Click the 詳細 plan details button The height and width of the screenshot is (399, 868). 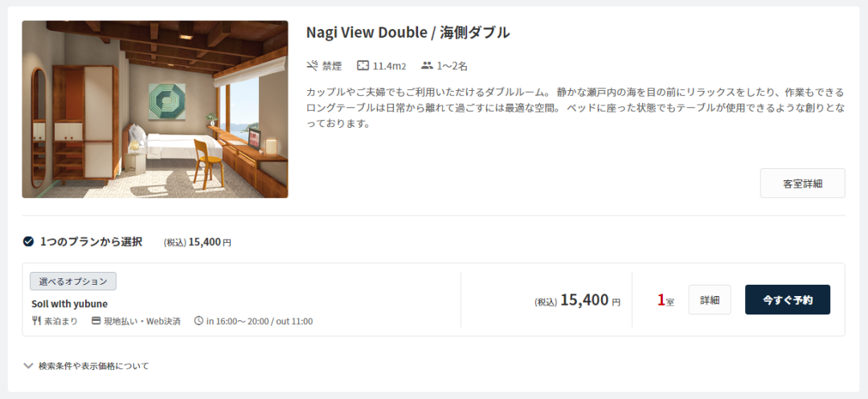(x=710, y=300)
